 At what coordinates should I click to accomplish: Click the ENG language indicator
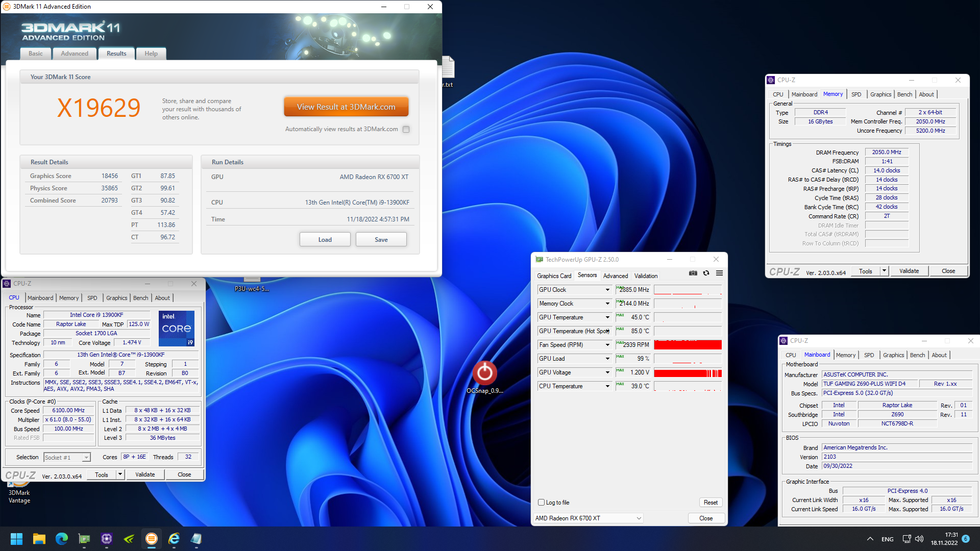tap(888, 539)
